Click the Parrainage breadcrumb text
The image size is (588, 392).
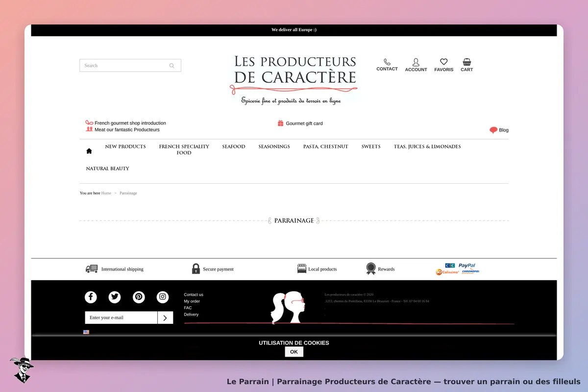(x=128, y=193)
